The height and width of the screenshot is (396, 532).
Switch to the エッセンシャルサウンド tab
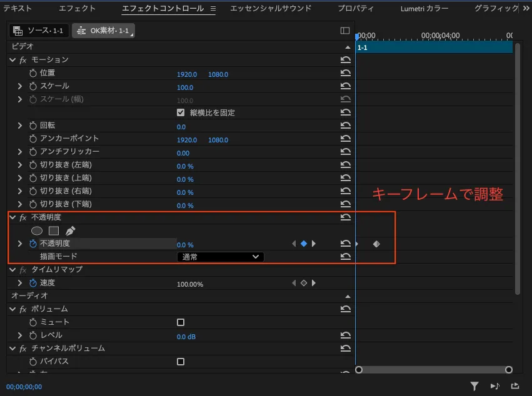(x=270, y=9)
